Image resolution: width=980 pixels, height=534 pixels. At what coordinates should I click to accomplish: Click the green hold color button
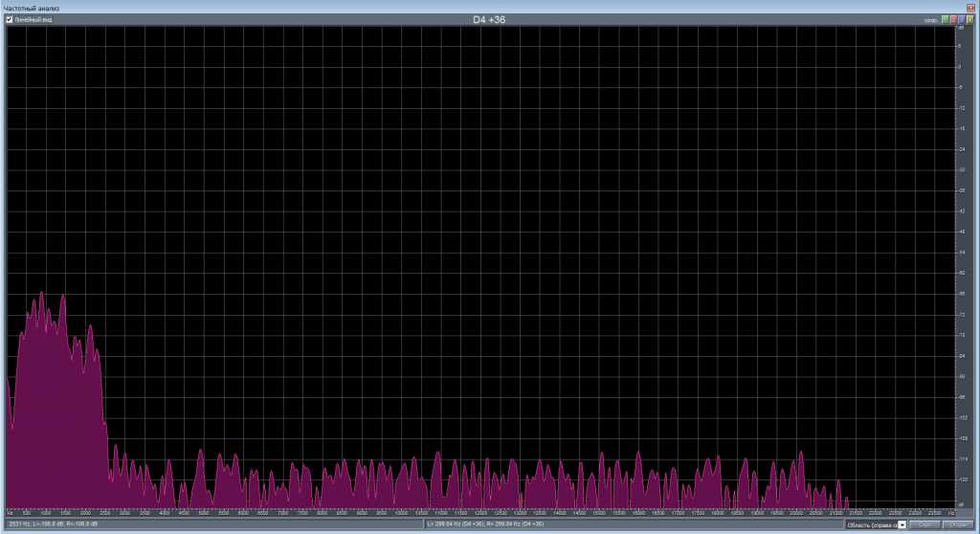[945, 19]
